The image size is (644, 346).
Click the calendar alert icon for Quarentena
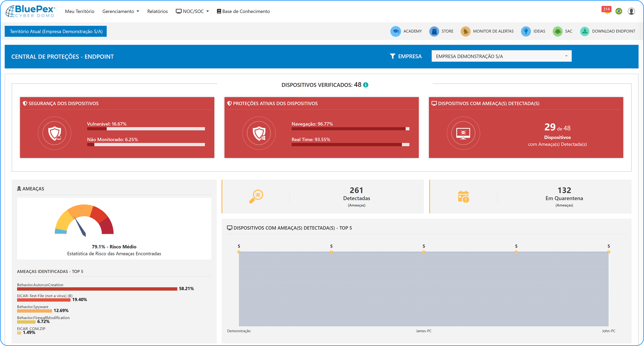click(464, 196)
